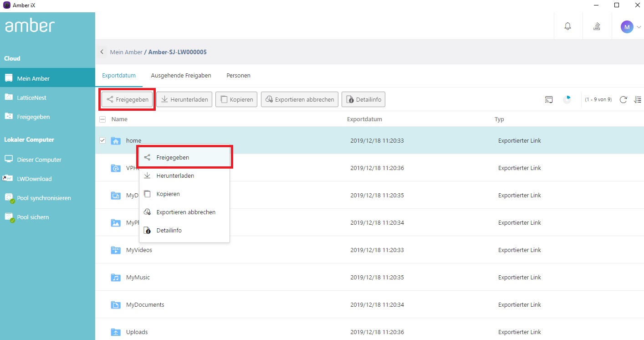Select the MyMusic file name
This screenshot has width=644, height=340.
[138, 278]
